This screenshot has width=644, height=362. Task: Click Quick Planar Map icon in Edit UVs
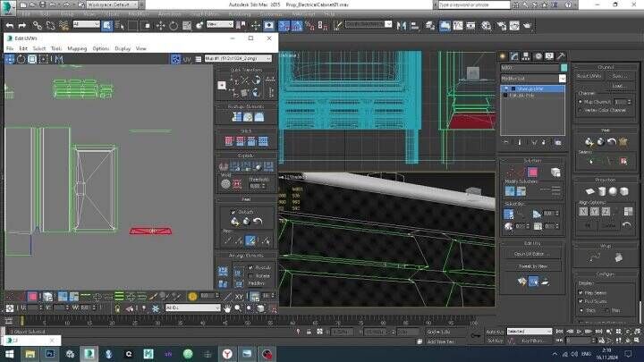point(521,282)
